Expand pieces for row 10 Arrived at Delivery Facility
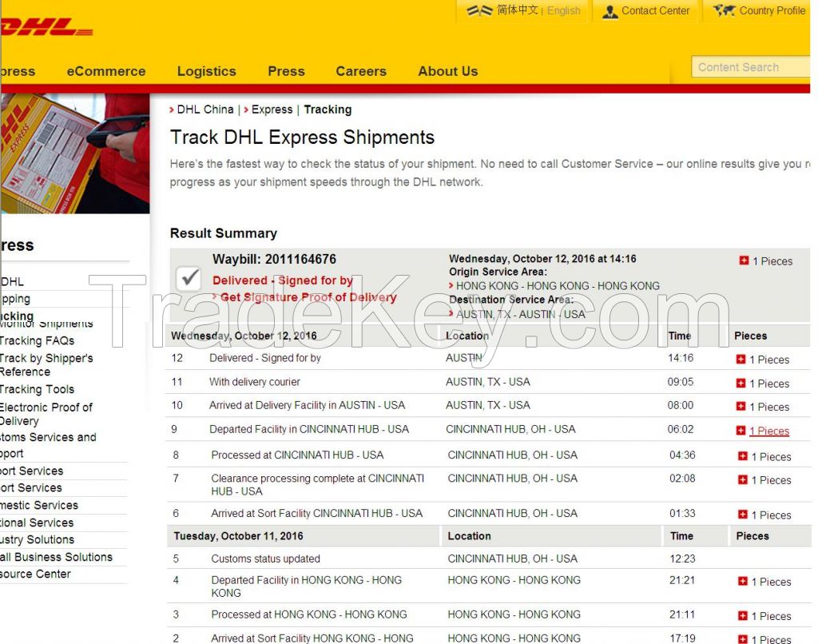The width and height of the screenshot is (818, 644). click(741, 406)
